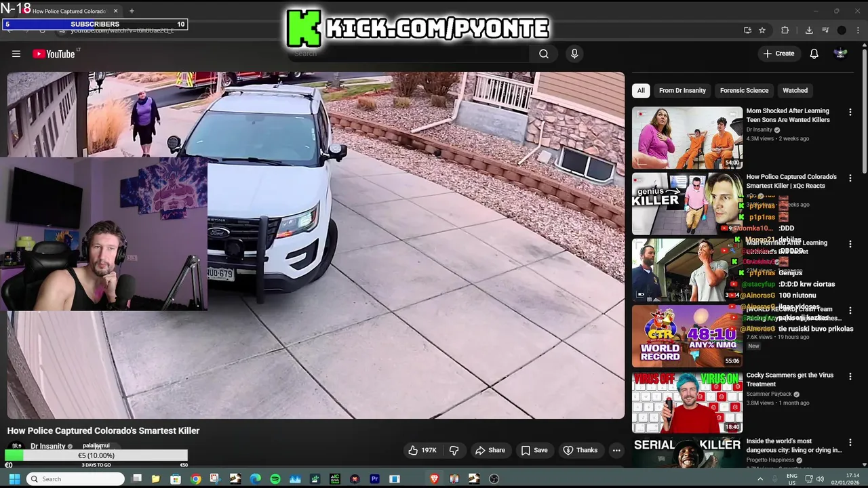868x488 pixels.
Task: Select the Forensic Science chip
Action: pyautogui.click(x=744, y=90)
